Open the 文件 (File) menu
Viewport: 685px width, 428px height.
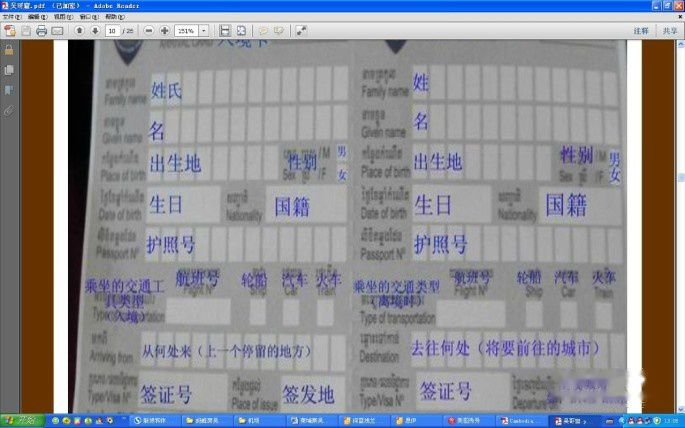(x=12, y=17)
